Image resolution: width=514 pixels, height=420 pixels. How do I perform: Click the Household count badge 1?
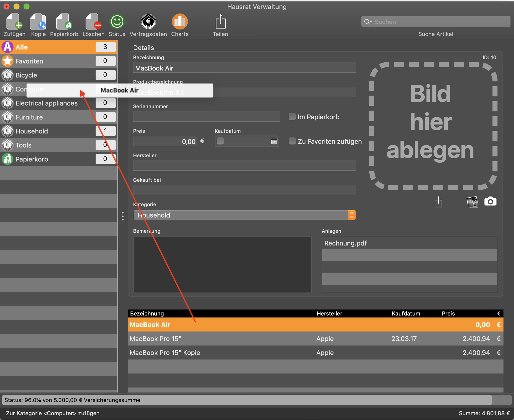[105, 131]
